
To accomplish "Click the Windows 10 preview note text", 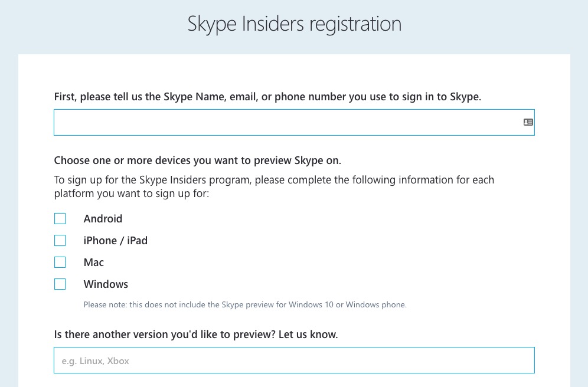I will 245,305.
